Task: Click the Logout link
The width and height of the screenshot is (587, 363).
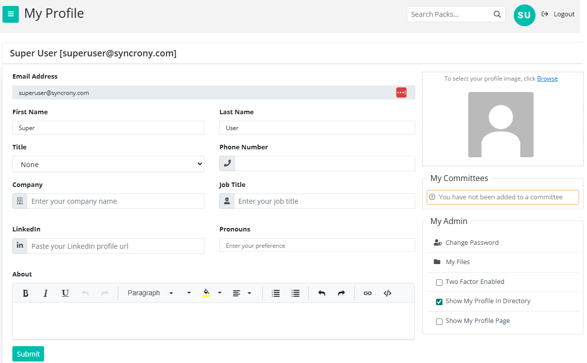Action: tap(564, 14)
